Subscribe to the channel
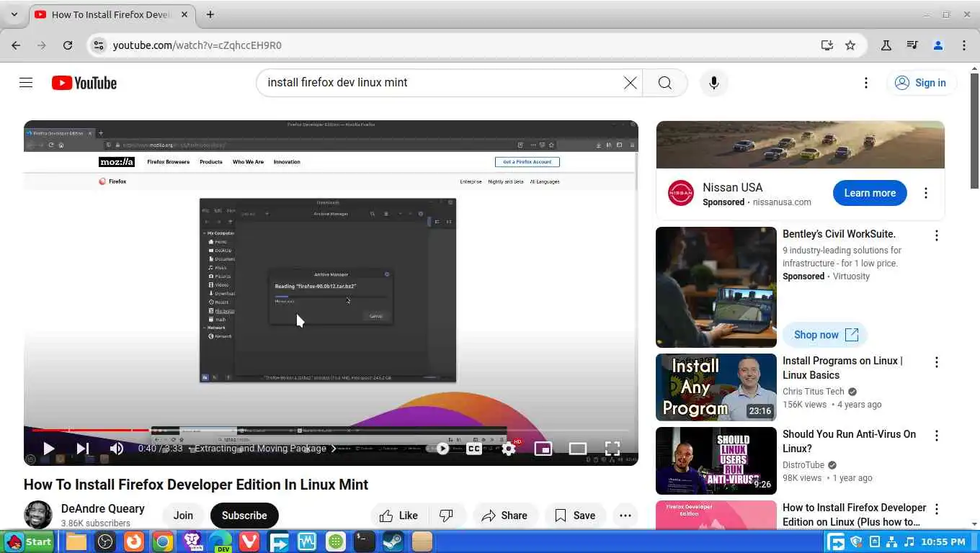980x553 pixels. (x=244, y=516)
